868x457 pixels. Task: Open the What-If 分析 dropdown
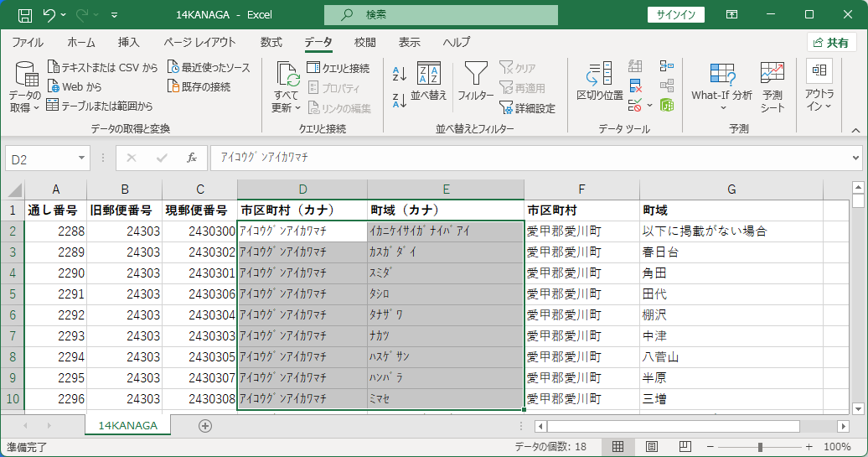click(722, 86)
